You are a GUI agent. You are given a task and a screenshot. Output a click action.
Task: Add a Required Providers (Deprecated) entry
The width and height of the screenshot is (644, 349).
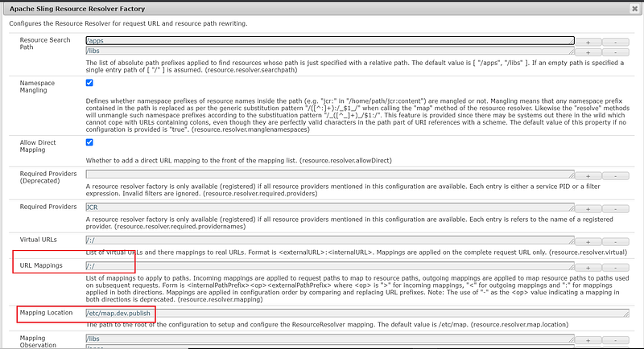(x=588, y=176)
